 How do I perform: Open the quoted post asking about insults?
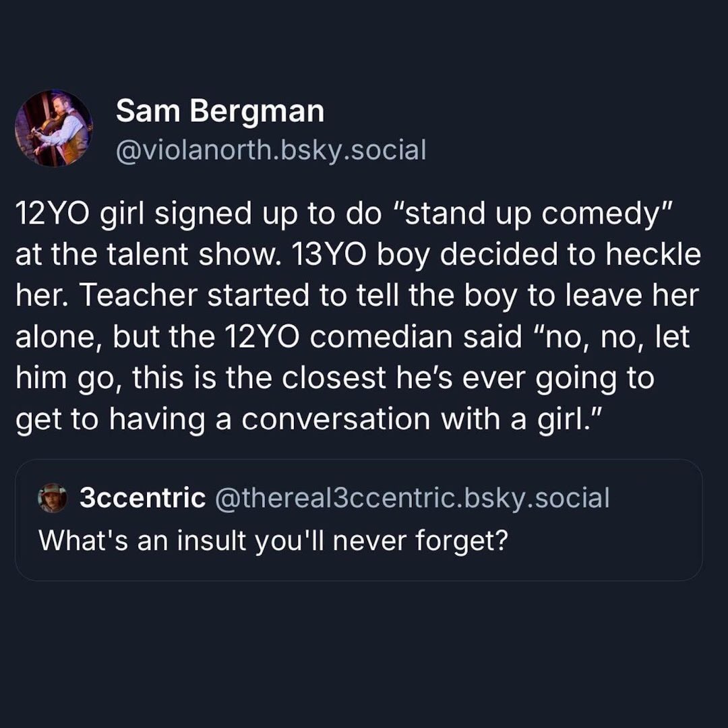[x=359, y=539]
